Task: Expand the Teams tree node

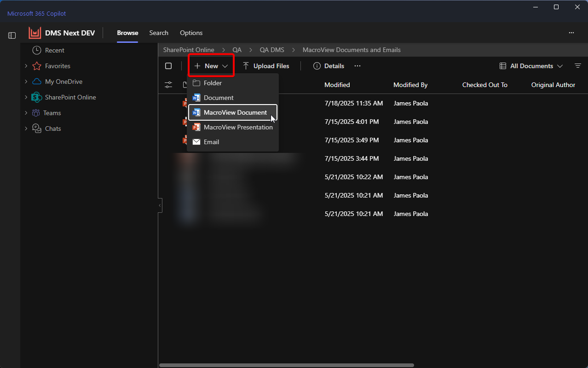Action: click(x=26, y=113)
